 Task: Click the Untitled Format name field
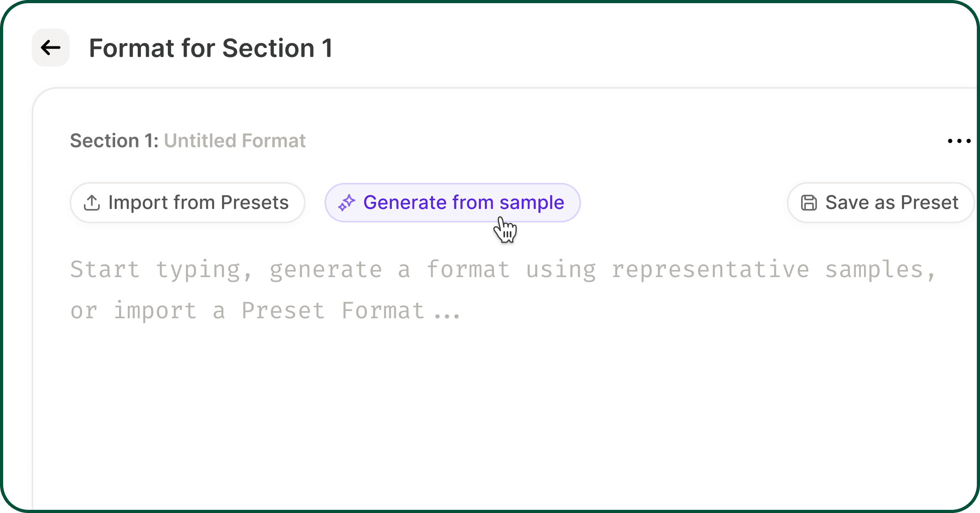pos(235,141)
